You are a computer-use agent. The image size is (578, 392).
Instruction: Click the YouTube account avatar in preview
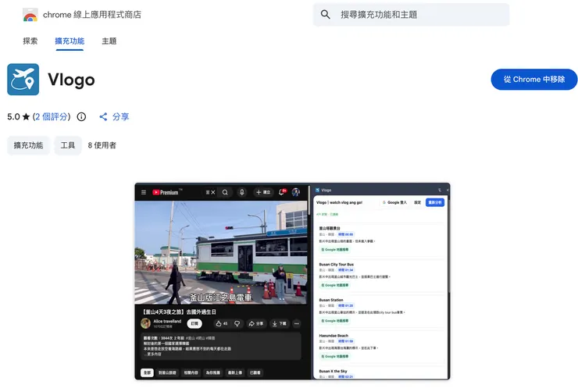point(295,192)
